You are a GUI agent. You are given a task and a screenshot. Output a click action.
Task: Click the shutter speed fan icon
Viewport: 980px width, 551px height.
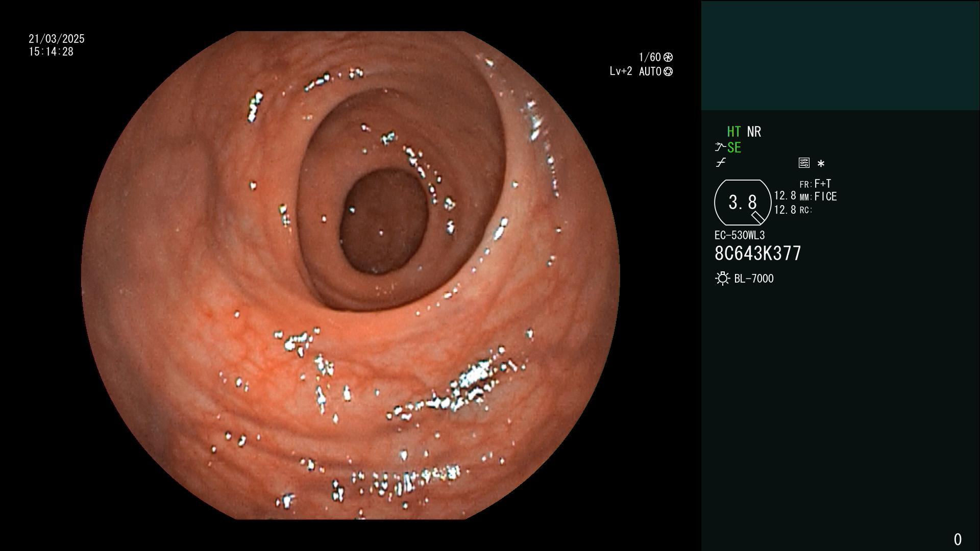coord(668,57)
